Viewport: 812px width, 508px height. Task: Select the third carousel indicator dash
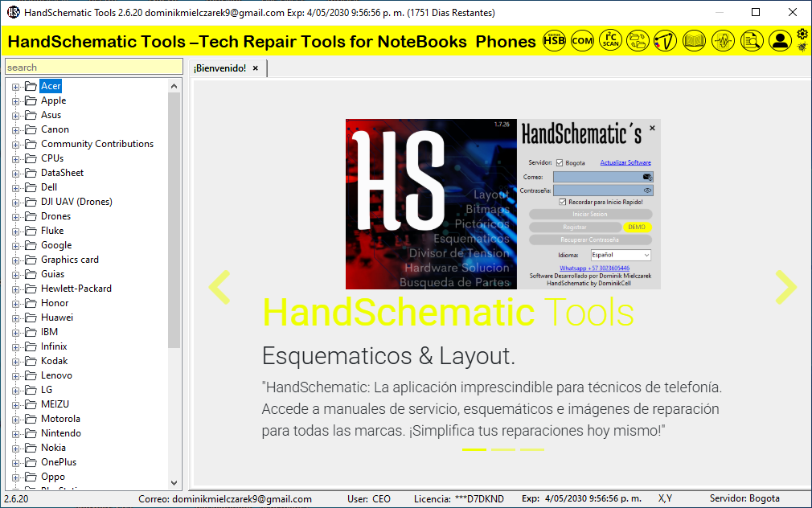tap(532, 449)
